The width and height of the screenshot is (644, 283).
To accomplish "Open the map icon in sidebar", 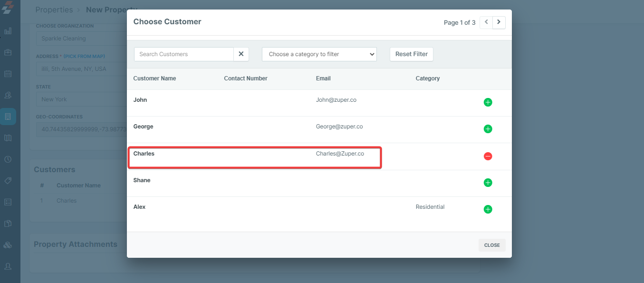I will pyautogui.click(x=8, y=138).
